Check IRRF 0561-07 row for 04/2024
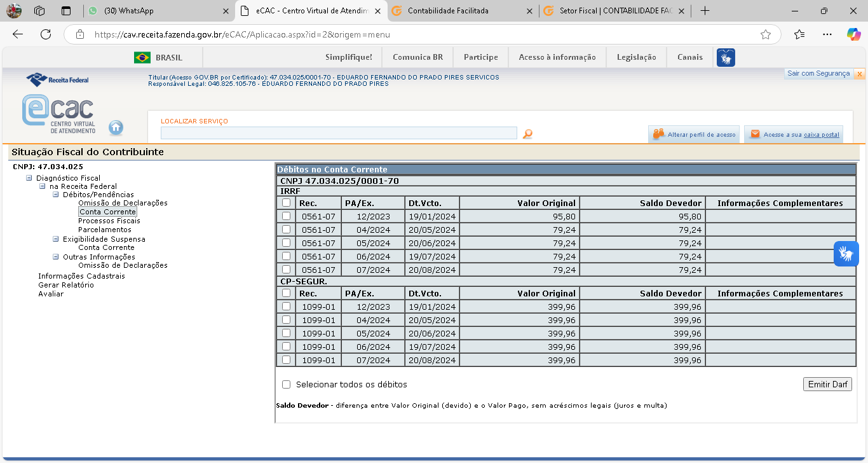The image size is (868, 463). tap(286, 230)
